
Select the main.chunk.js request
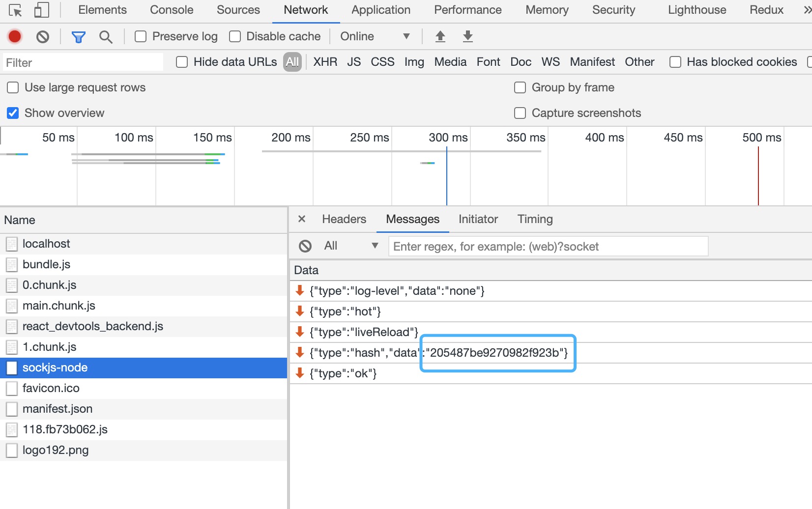click(x=144, y=306)
